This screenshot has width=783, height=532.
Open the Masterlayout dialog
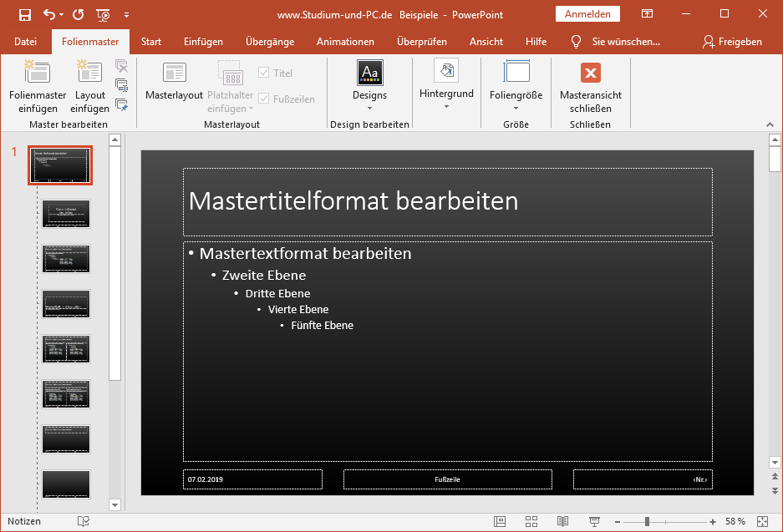(x=175, y=81)
